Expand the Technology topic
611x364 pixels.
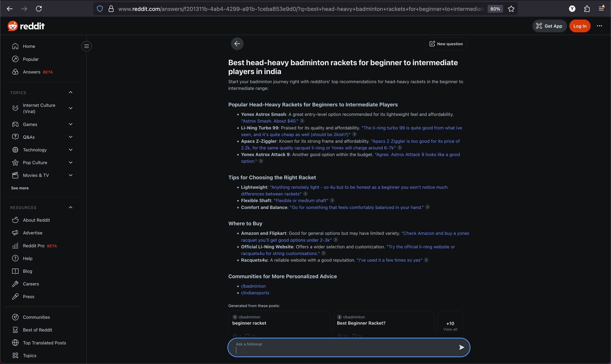click(x=71, y=150)
